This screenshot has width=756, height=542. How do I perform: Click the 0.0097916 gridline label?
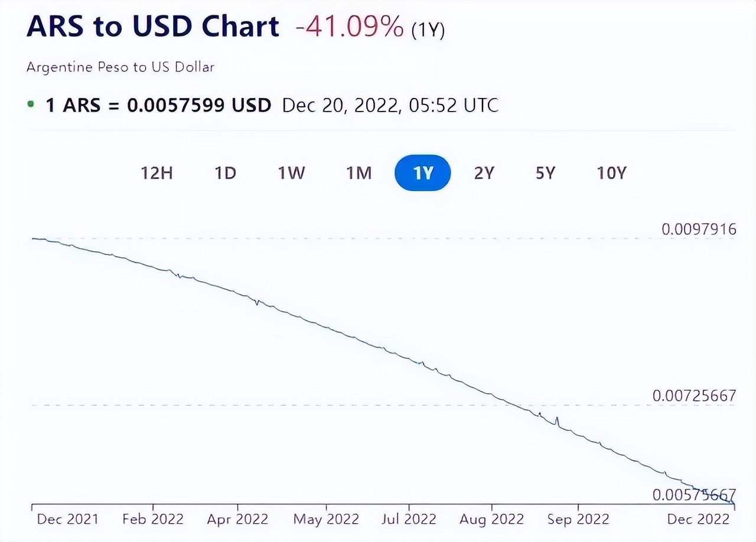point(698,229)
